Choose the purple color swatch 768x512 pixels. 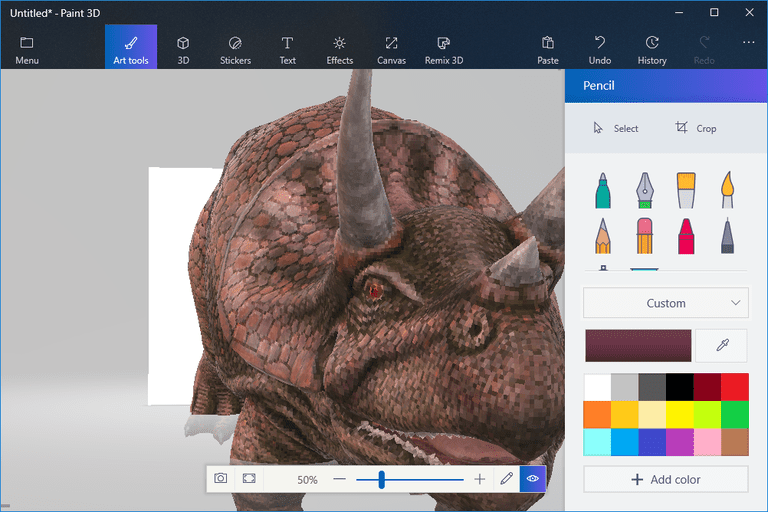pos(680,442)
